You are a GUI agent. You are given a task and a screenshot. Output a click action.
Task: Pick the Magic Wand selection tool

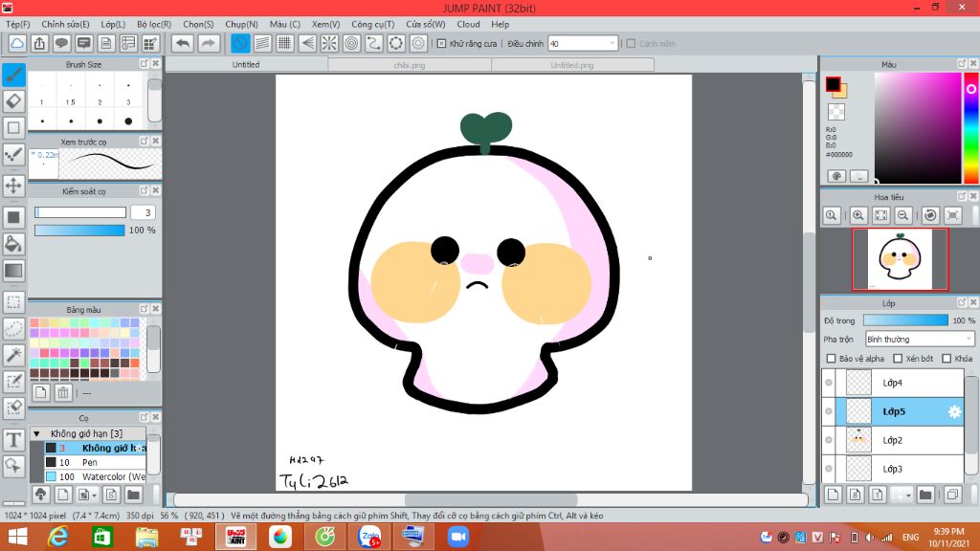pos(13,355)
